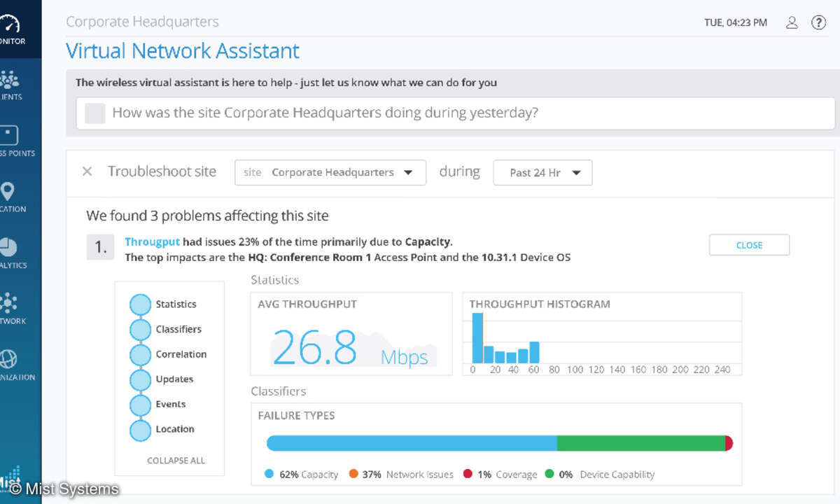Click the assistant query input field
Screen dimensions: 840x504
pyautogui.click(x=455, y=113)
